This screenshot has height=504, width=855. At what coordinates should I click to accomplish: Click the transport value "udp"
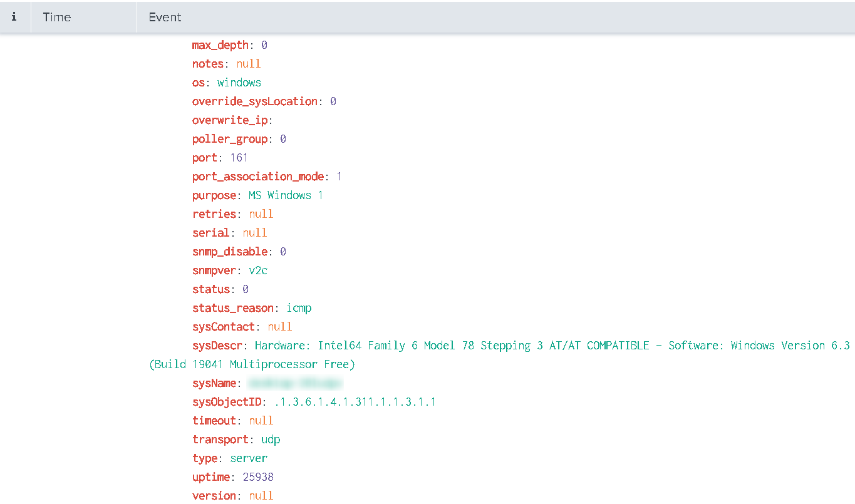(271, 439)
